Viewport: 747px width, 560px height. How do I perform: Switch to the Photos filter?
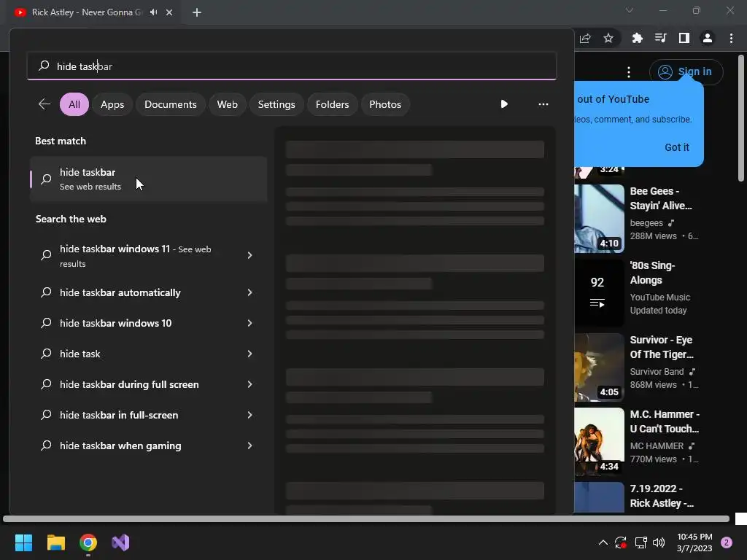(x=385, y=104)
